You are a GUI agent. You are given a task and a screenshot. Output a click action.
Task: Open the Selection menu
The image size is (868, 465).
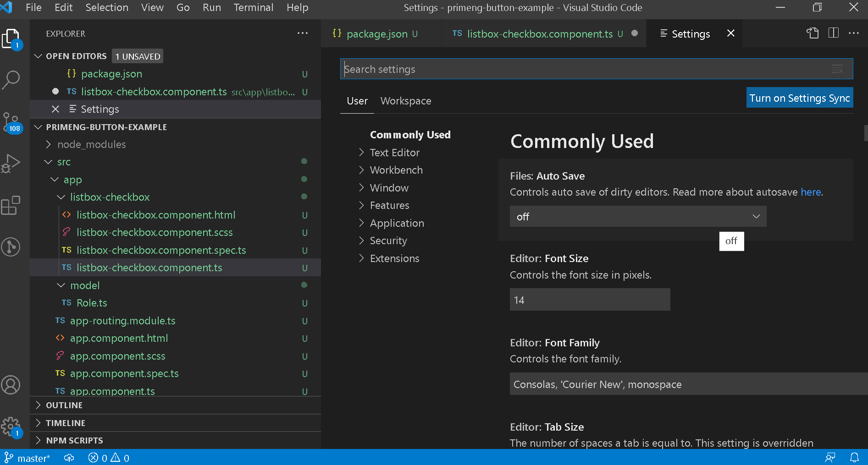point(107,7)
